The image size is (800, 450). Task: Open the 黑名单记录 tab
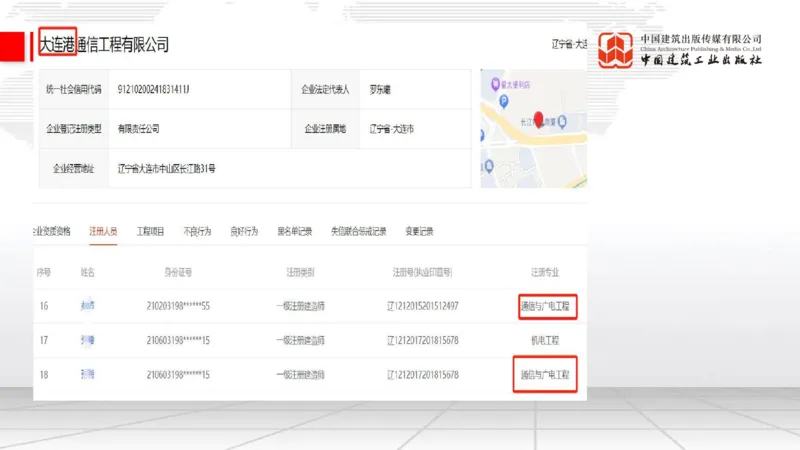click(294, 232)
